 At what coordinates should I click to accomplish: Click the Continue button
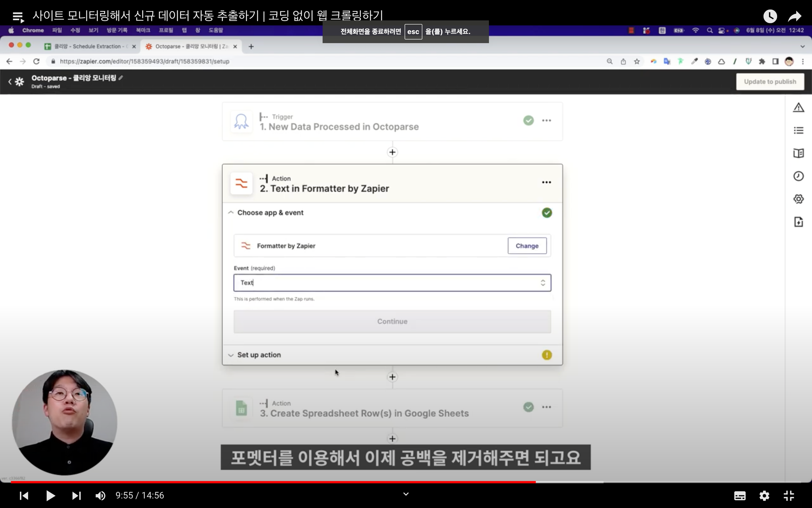click(x=392, y=321)
